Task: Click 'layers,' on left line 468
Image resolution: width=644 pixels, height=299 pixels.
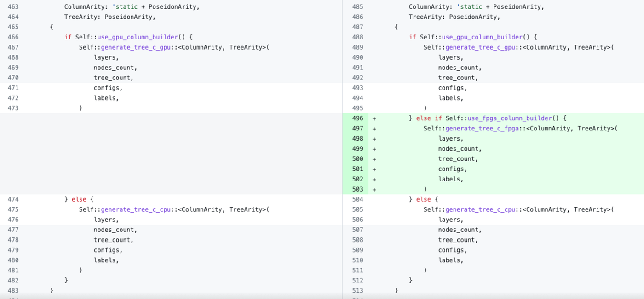Action: click(106, 57)
